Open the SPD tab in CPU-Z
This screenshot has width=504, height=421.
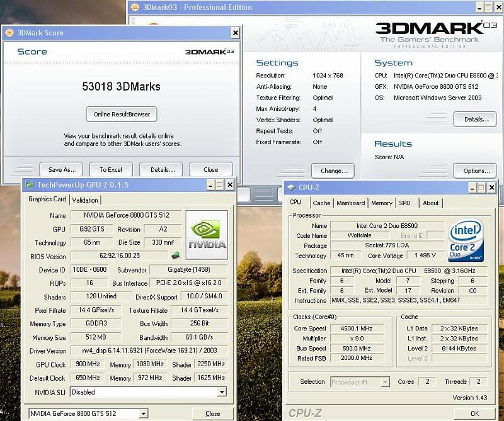tap(404, 203)
